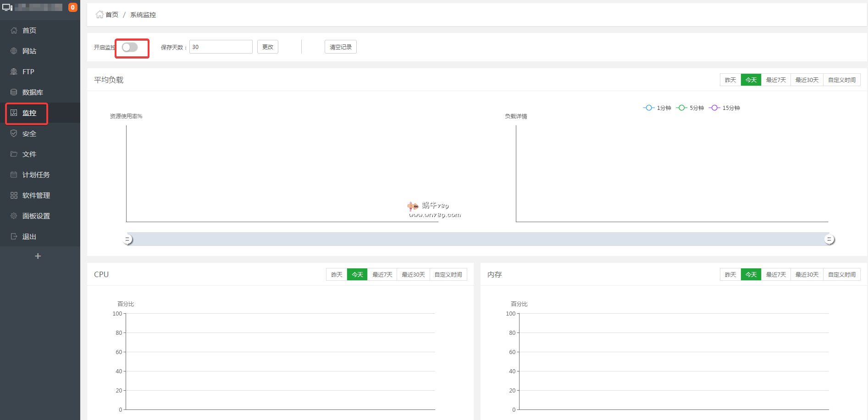
Task: Open the Database icon in sidebar
Action: (14, 93)
